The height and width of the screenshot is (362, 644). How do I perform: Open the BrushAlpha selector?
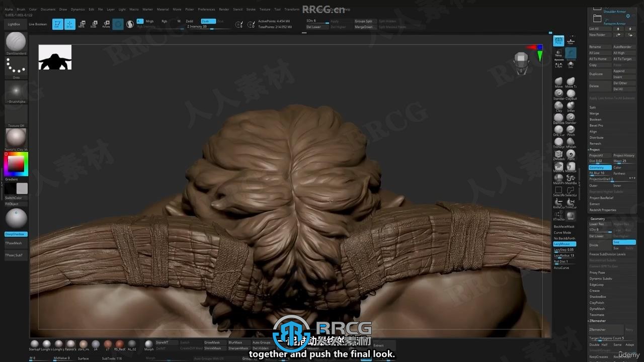16,91
